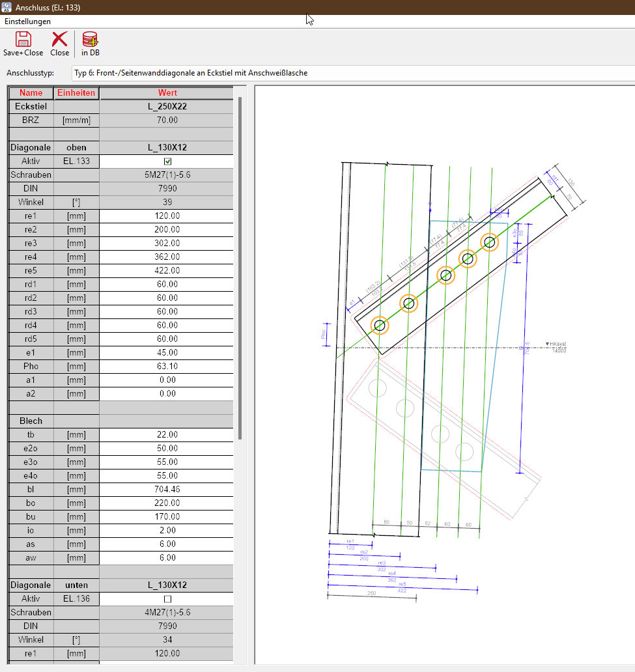This screenshot has width=635, height=672.
Task: Enable Aktiv checkbox for EL.136
Action: 167,599
